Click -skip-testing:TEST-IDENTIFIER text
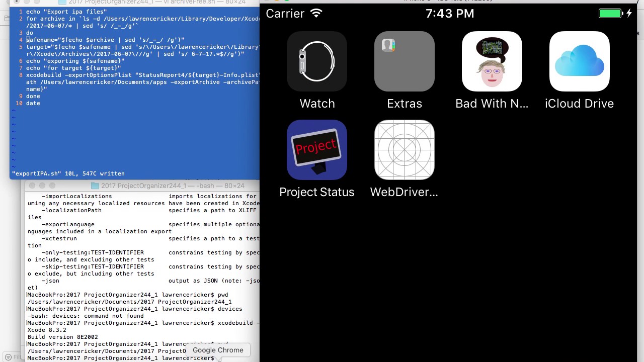The width and height of the screenshot is (644, 362). [x=93, y=266]
